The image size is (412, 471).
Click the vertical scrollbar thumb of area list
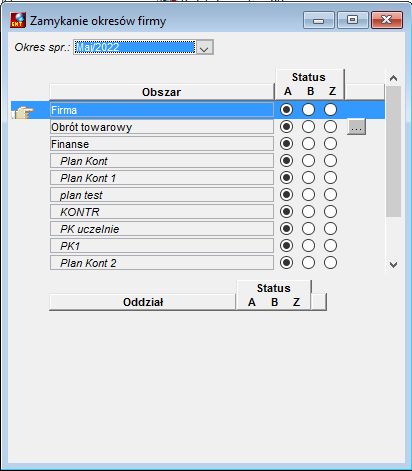pos(393,152)
